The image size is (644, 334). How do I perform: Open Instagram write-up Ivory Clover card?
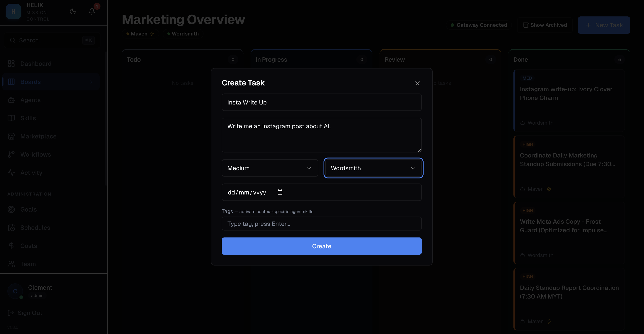pos(569,100)
